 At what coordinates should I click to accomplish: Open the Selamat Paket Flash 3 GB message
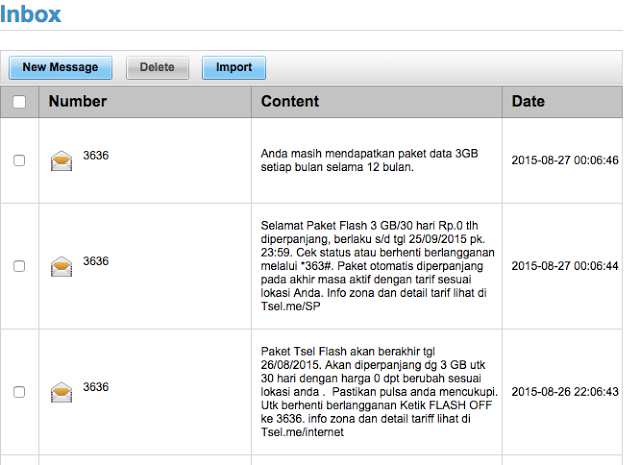click(x=378, y=266)
